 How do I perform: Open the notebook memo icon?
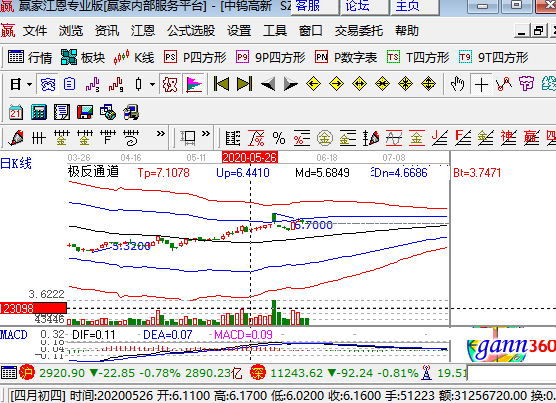(62, 113)
